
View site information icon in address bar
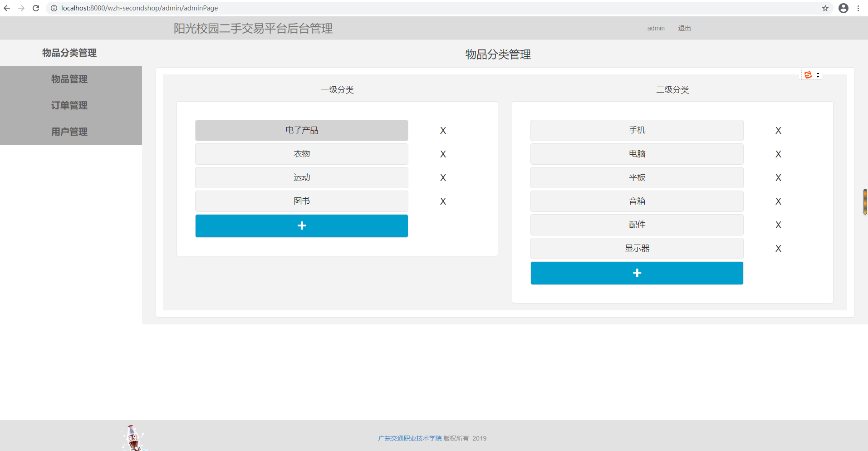pyautogui.click(x=54, y=8)
